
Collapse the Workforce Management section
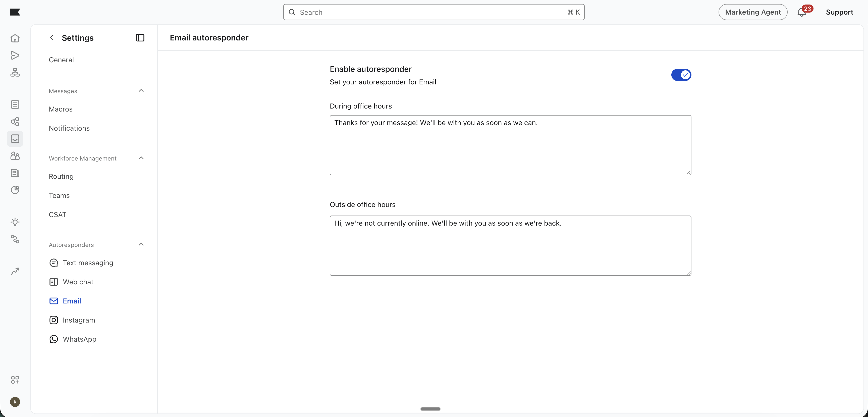click(141, 158)
